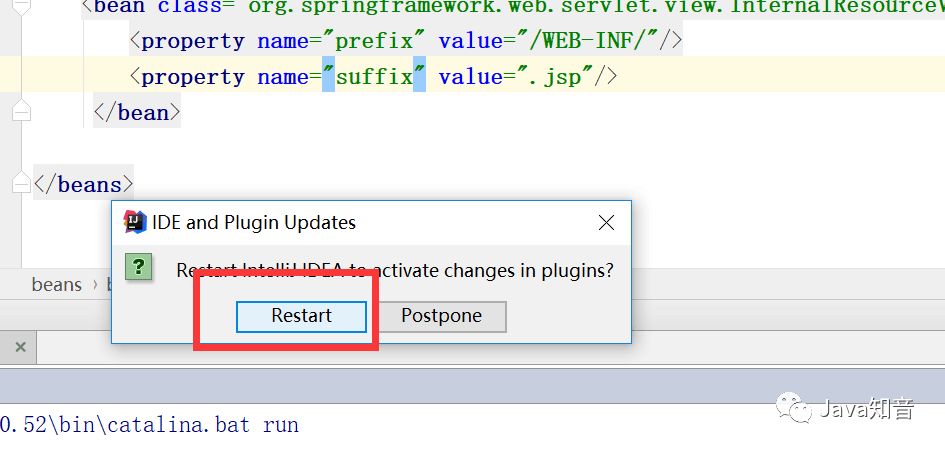Click the closing </bean> tag
Viewport: 945px width, 450px height.
137,113
